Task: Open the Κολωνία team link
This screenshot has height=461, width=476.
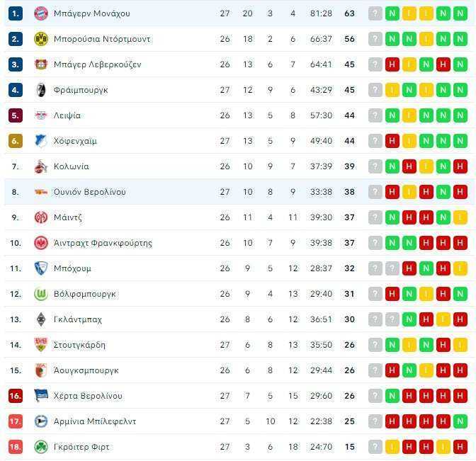Action: point(72,166)
